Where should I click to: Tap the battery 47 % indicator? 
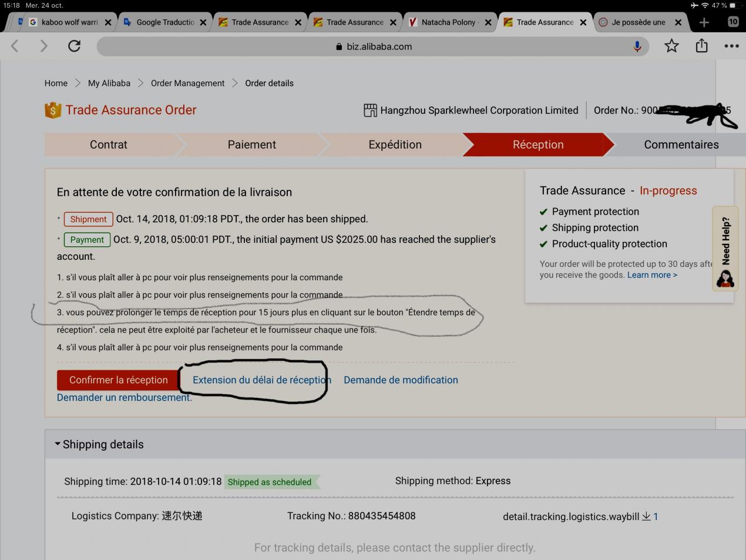[727, 5]
